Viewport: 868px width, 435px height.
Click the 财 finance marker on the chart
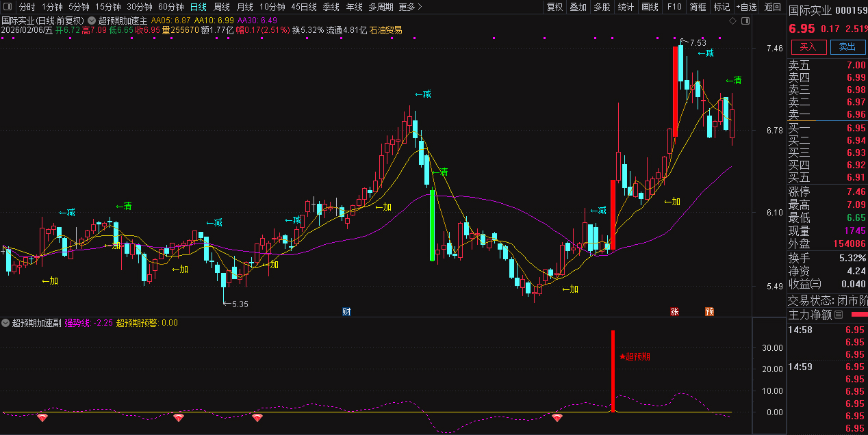pyautogui.click(x=346, y=312)
